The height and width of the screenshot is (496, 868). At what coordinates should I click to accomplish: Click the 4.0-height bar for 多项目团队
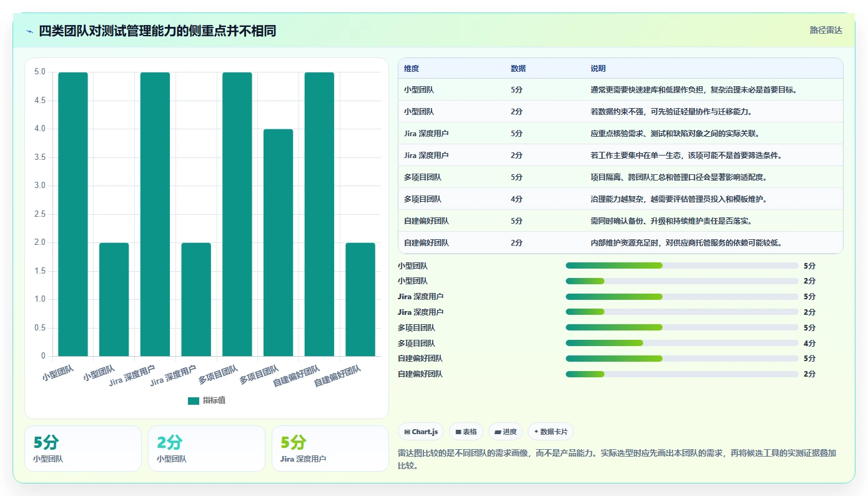point(278,242)
